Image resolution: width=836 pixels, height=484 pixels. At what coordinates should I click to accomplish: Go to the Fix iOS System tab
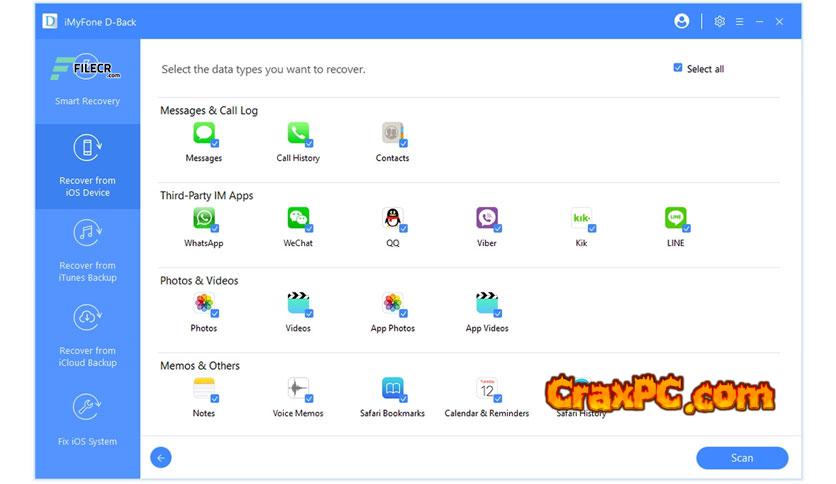pos(87,420)
